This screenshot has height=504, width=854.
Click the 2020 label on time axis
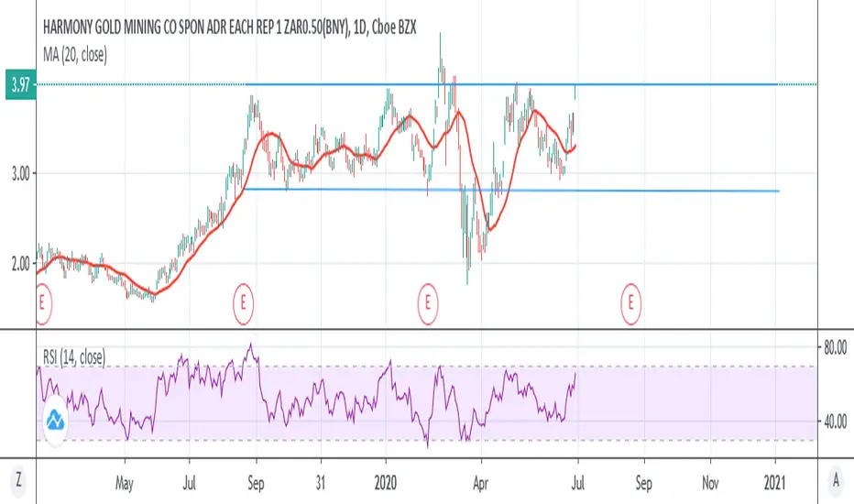tap(386, 483)
